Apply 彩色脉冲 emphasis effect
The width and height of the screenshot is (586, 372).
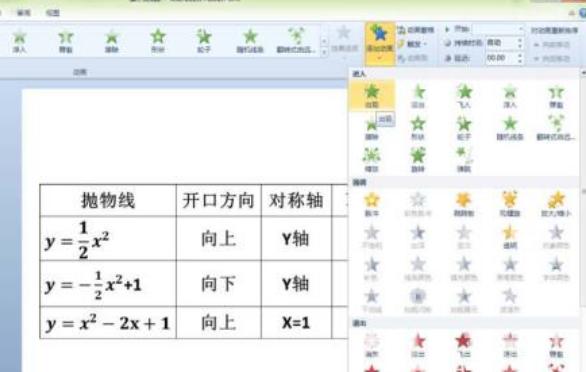click(418, 205)
